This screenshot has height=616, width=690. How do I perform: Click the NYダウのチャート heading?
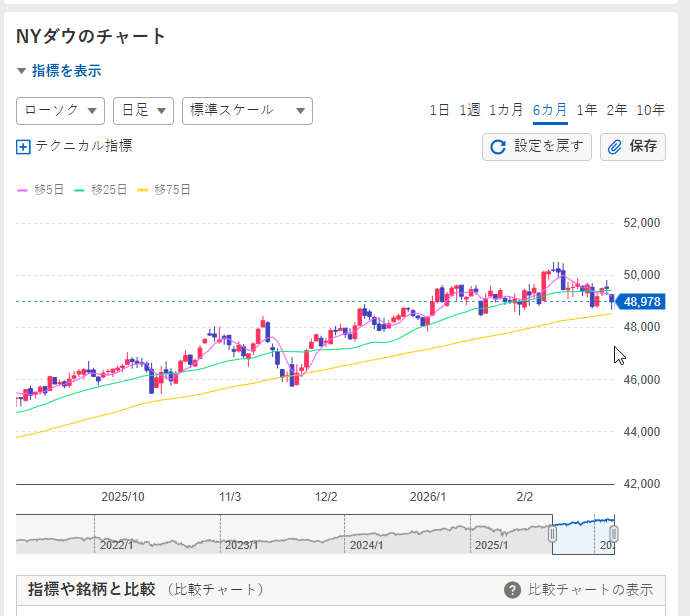pyautogui.click(x=91, y=36)
